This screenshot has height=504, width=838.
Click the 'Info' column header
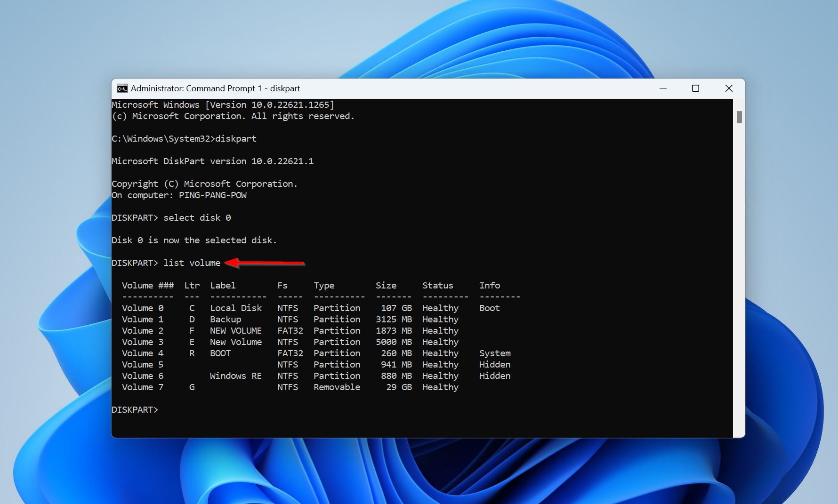[x=490, y=286]
